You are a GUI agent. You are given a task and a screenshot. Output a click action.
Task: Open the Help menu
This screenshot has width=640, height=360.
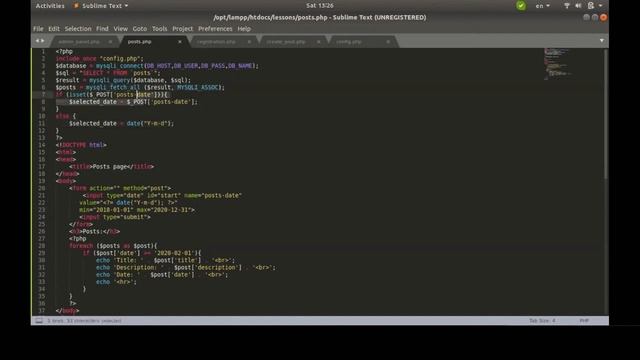[x=244, y=29]
